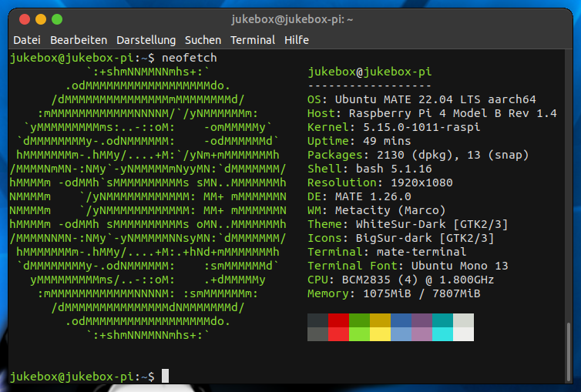Click the dark green color block

click(x=359, y=320)
